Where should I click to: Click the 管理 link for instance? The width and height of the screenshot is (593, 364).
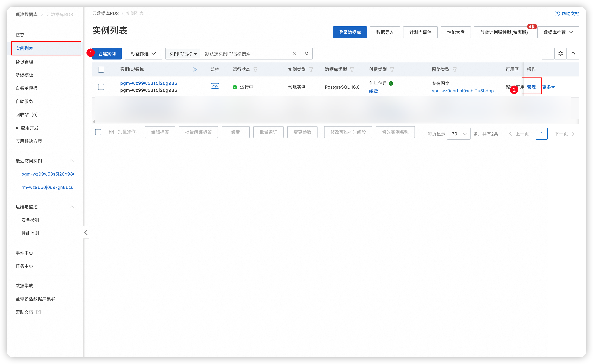pos(531,87)
